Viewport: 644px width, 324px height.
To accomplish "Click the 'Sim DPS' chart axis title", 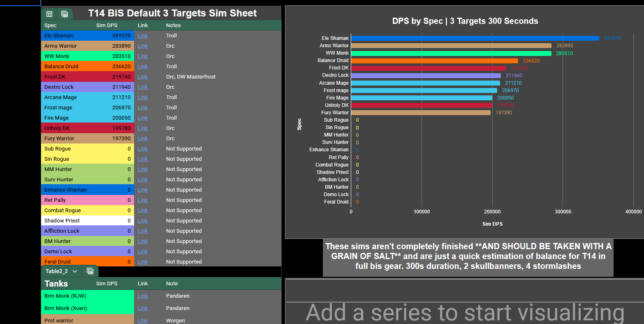I will [492, 224].
